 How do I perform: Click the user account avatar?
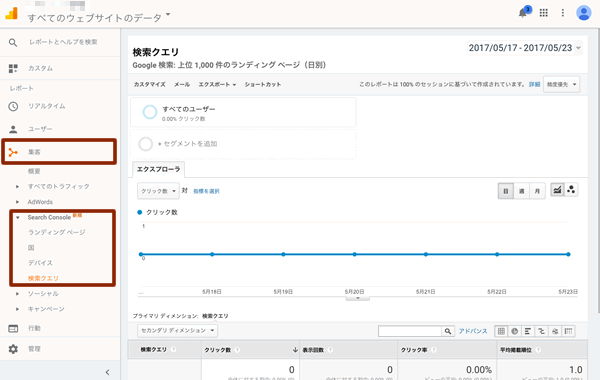point(584,13)
